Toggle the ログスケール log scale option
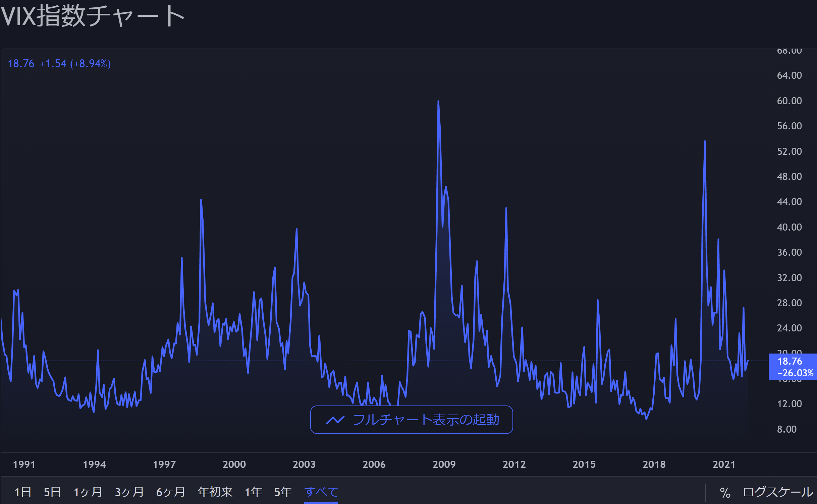This screenshot has height=504, width=817. [778, 492]
